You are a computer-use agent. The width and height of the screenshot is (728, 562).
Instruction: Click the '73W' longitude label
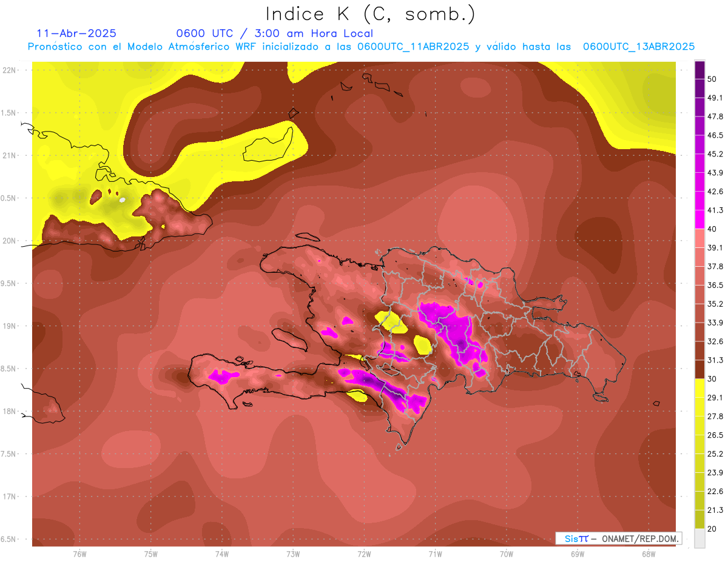pyautogui.click(x=293, y=554)
